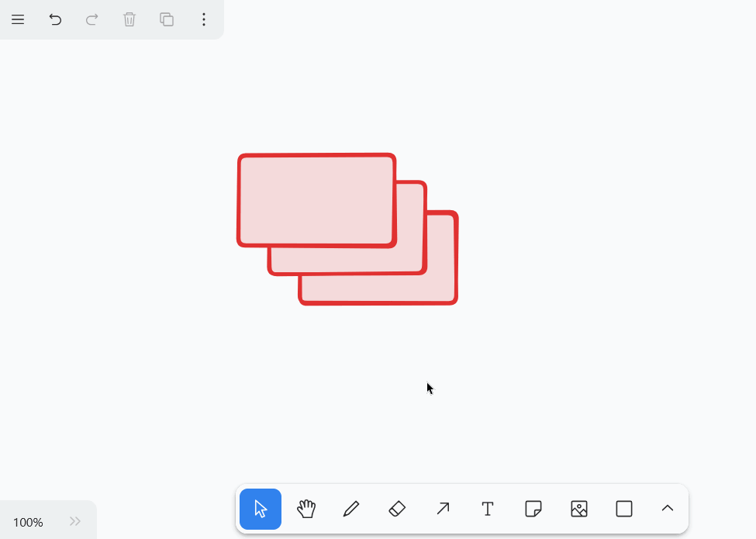The image size is (756, 539).
Task: Undo the last action
Action: tap(55, 19)
